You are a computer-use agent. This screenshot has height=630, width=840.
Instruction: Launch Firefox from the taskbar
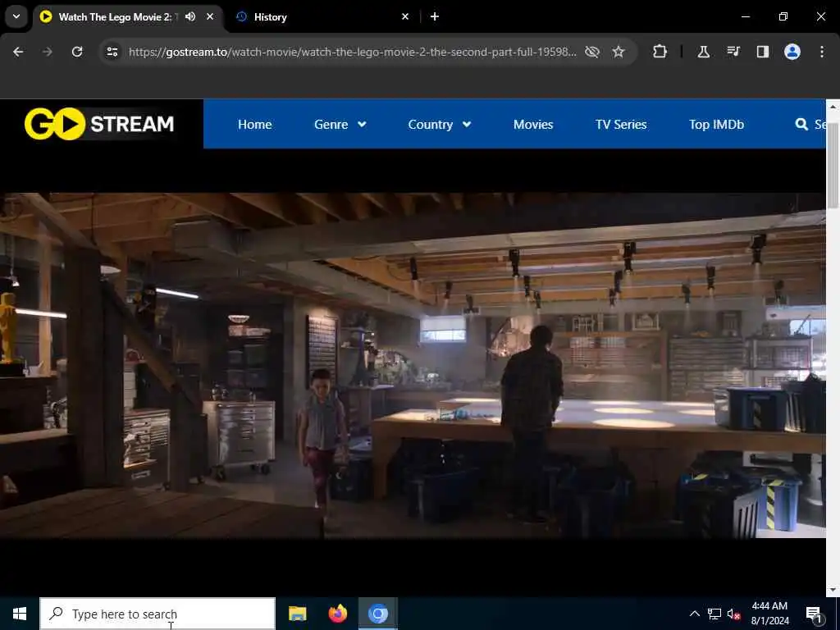click(337, 614)
